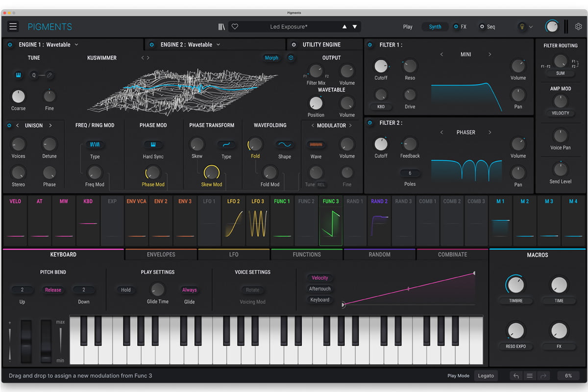Click the keyboard tune quantize icon

[x=18, y=75]
